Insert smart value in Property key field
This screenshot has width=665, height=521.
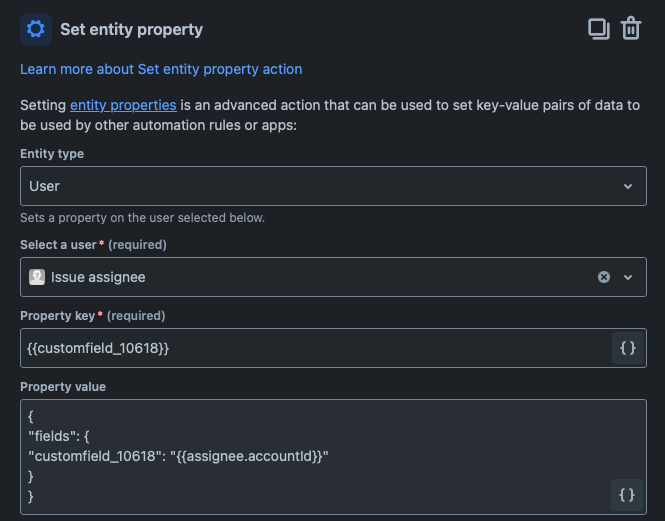628,348
